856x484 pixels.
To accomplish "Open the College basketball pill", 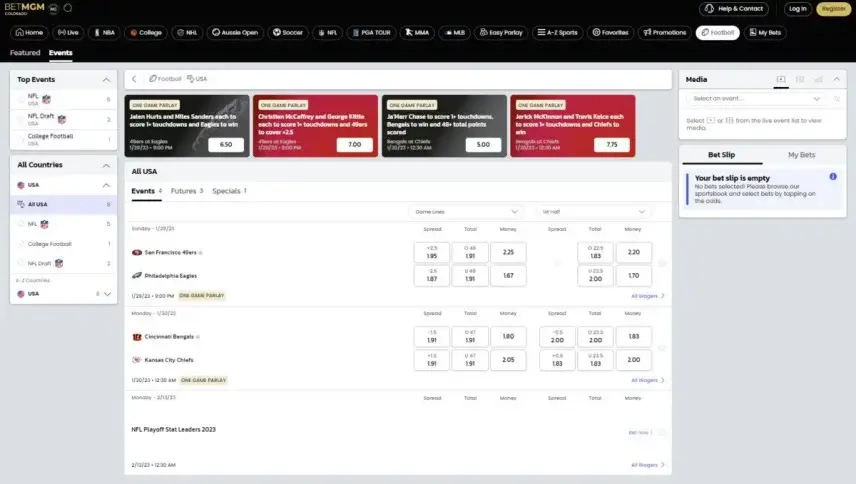I will 146,33.
